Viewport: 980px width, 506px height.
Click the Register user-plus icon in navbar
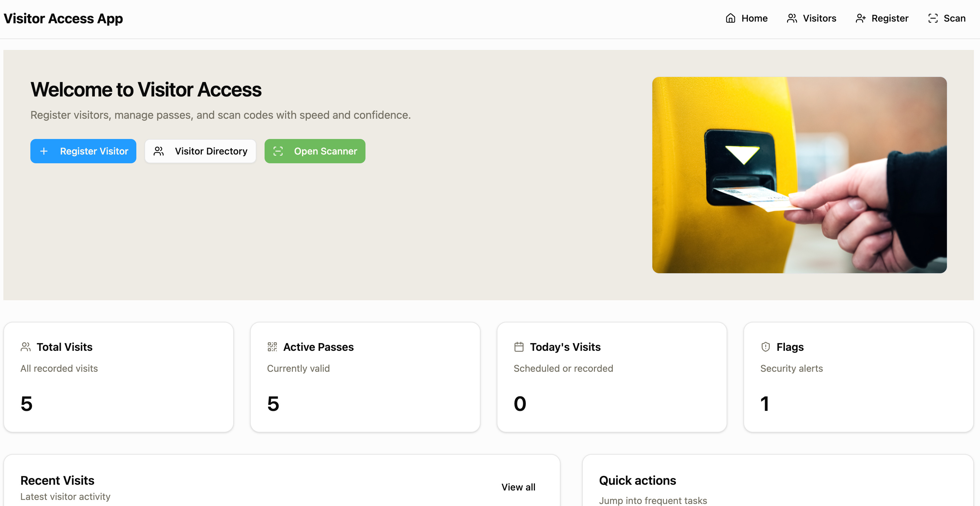pos(861,18)
